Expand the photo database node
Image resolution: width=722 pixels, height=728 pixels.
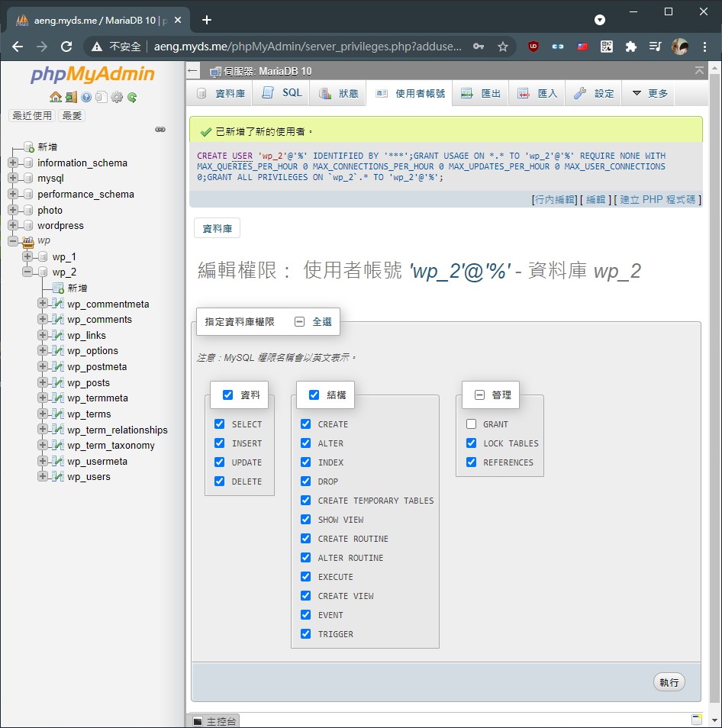(x=13, y=210)
